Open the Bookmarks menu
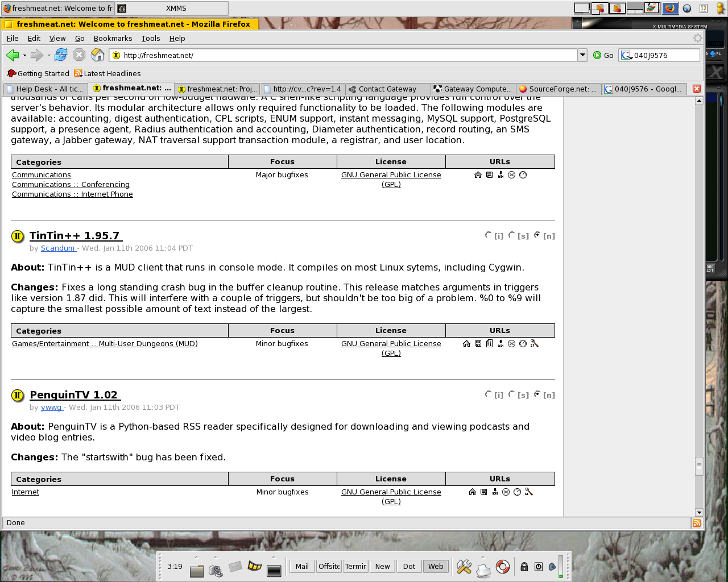The width and height of the screenshot is (728, 582). (x=113, y=38)
